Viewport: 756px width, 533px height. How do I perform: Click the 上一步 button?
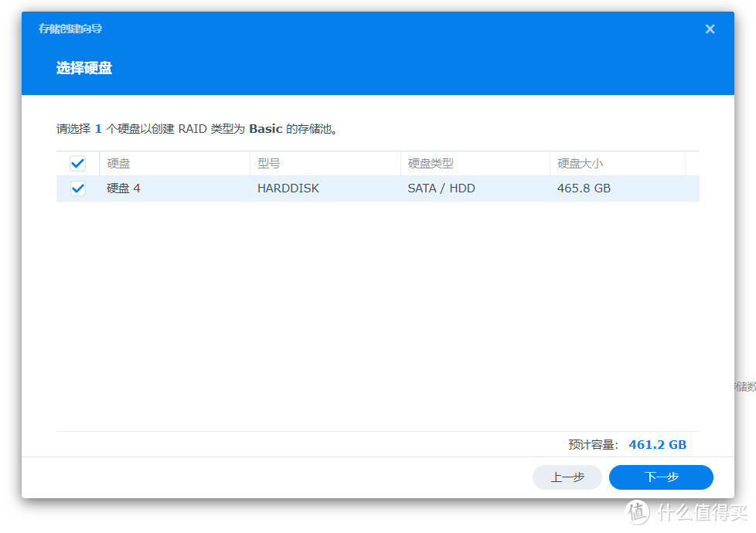coord(567,477)
